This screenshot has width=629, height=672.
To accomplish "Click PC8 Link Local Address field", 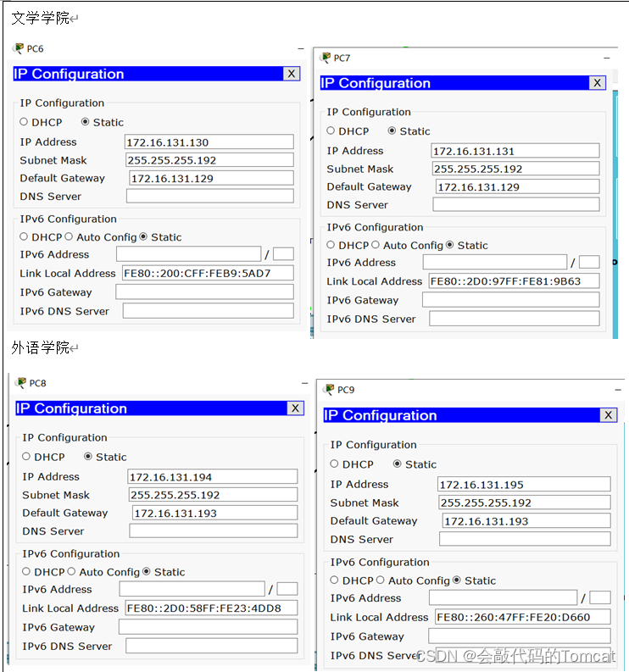I will tap(211, 608).
